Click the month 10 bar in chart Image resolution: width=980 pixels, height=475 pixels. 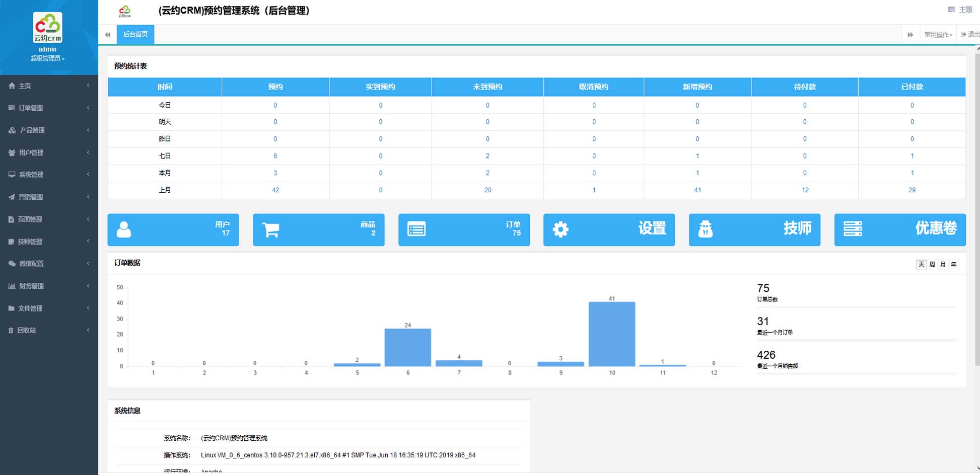pyautogui.click(x=612, y=334)
